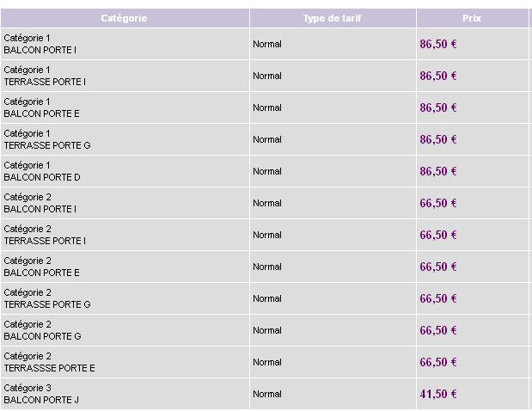Select the Catégorie 2 TERRASSE PORTE G row

click(x=265, y=298)
